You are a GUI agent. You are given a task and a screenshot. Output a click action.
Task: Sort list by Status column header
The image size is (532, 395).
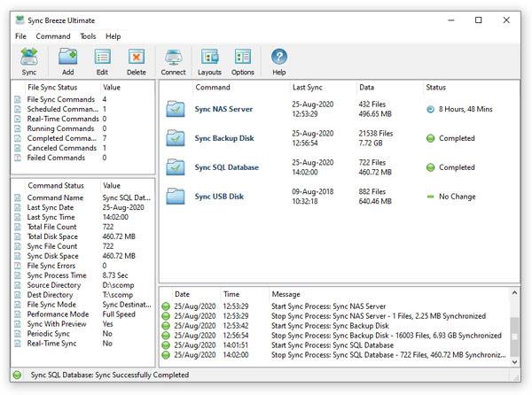pos(435,88)
